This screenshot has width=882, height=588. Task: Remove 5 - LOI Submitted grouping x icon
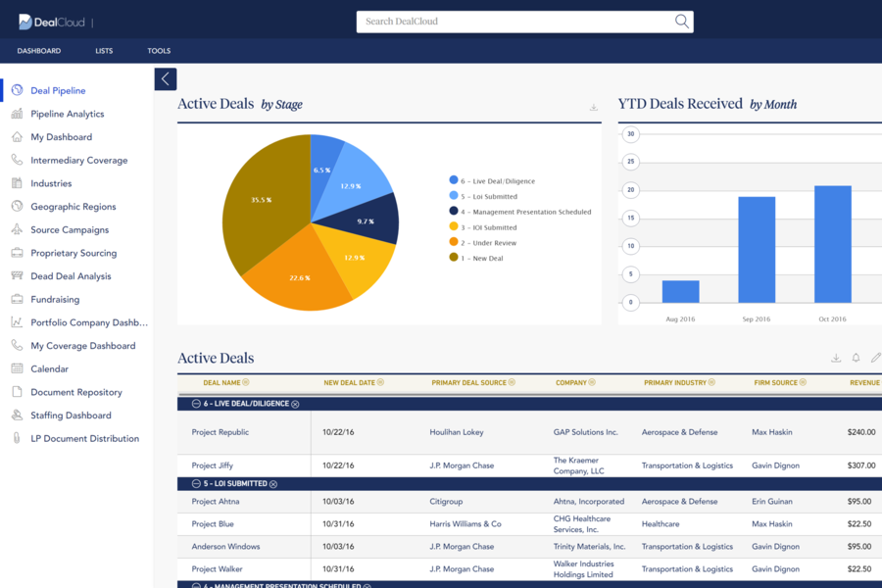(x=273, y=484)
